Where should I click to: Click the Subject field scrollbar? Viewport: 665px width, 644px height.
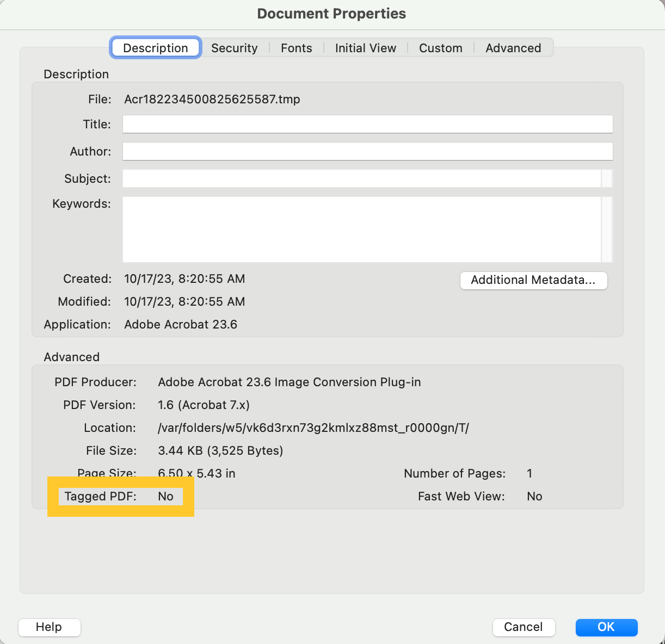[x=607, y=178]
